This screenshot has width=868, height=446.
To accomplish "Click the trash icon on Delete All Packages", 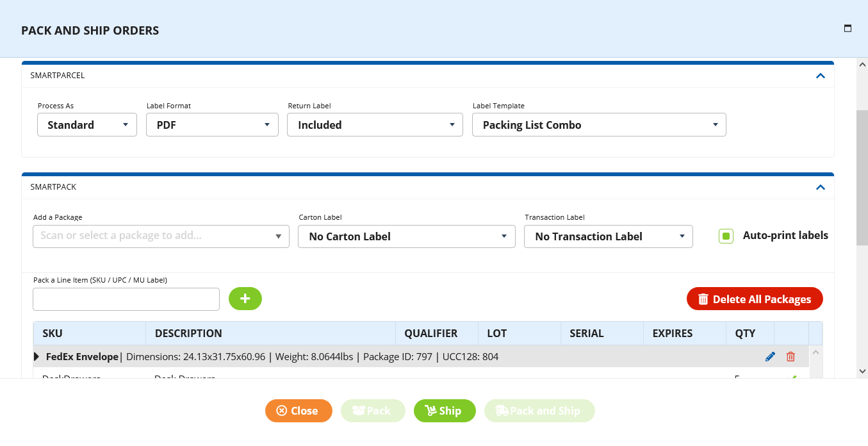I will [x=703, y=299].
